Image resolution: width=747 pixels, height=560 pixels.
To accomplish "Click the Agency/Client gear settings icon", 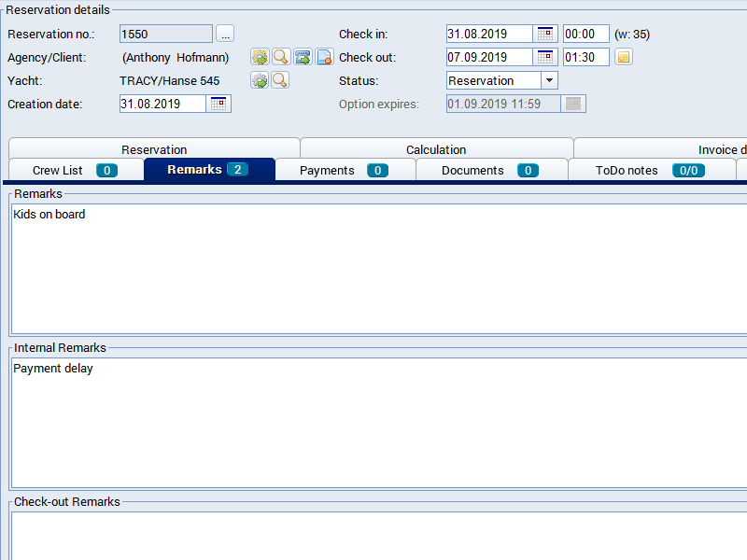I will [x=260, y=57].
